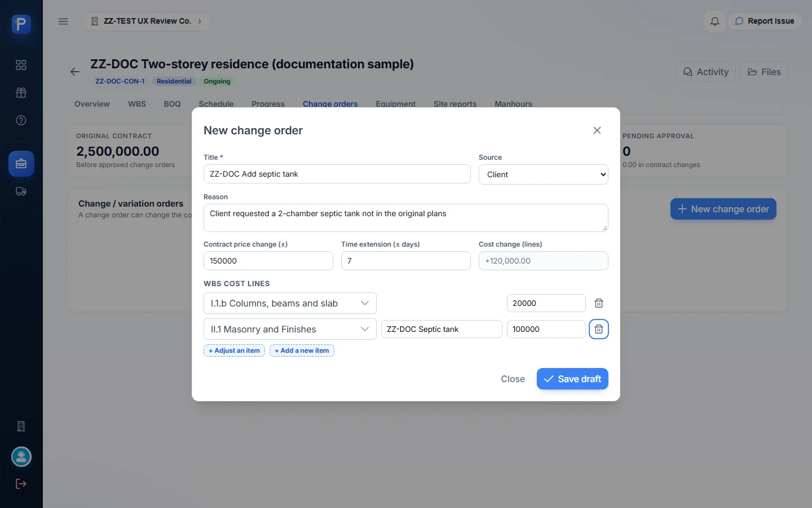The image size is (812, 508).
Task: Open the Change orders tab
Action: pyautogui.click(x=330, y=104)
